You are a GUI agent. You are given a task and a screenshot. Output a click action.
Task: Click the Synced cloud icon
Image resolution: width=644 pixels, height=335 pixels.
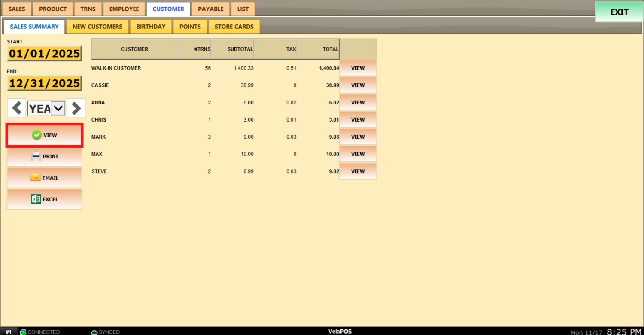(x=94, y=332)
